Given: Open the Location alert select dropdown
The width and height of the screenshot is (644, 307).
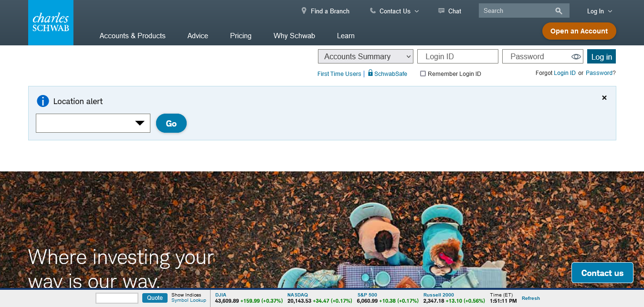Looking at the screenshot, I should [x=93, y=123].
